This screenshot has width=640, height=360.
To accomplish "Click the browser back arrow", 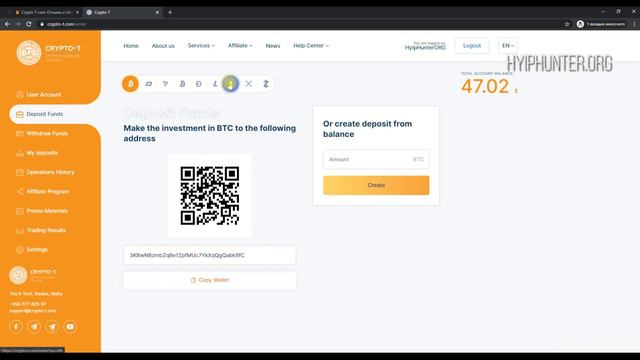I will pyautogui.click(x=7, y=24).
